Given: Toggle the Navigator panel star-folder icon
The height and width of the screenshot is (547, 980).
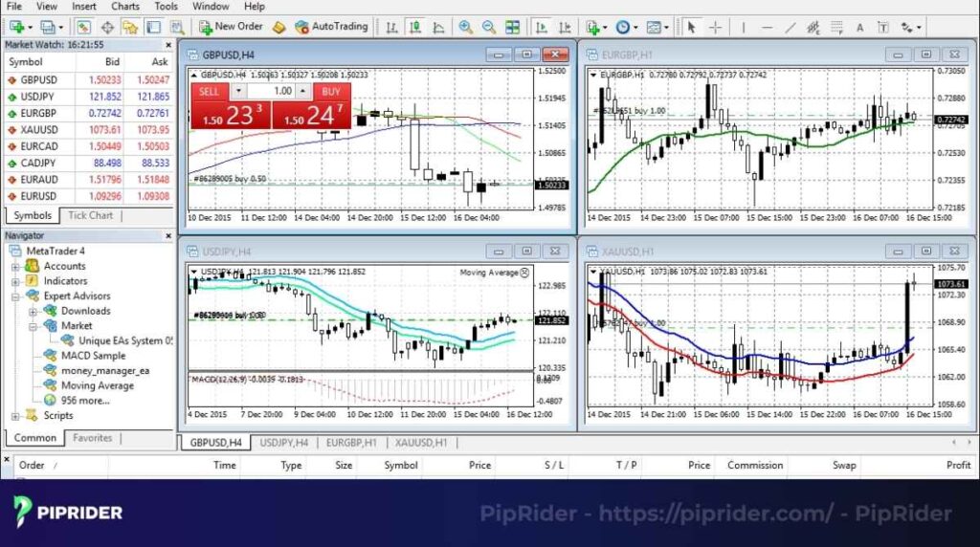Looking at the screenshot, I should coord(130,27).
